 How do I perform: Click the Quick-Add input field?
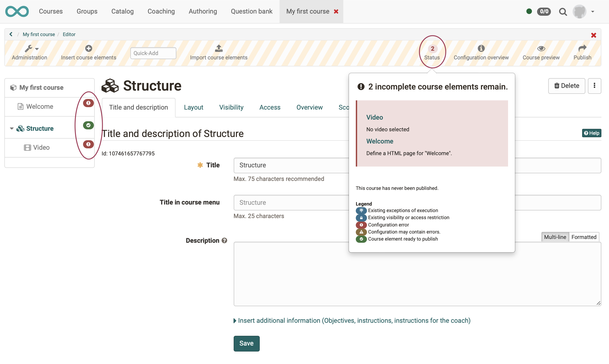(153, 53)
